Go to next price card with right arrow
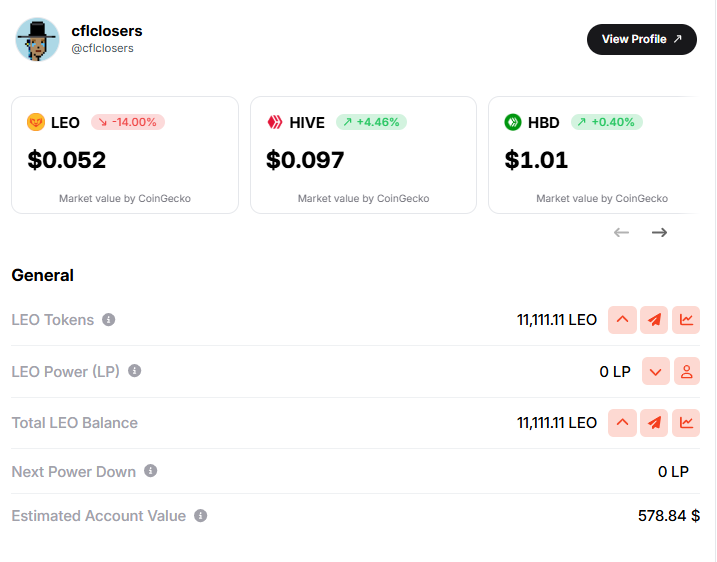Screen dimensions: 717x562 (659, 233)
